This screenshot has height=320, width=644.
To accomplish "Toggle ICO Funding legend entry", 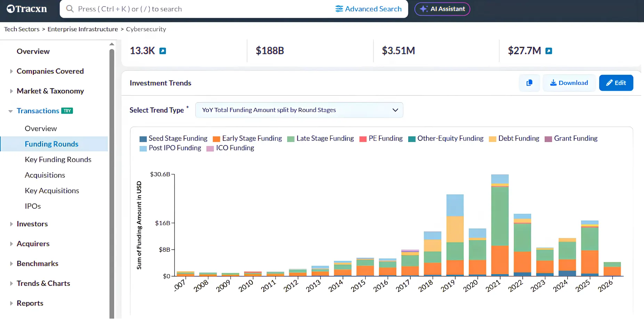I will 230,148.
